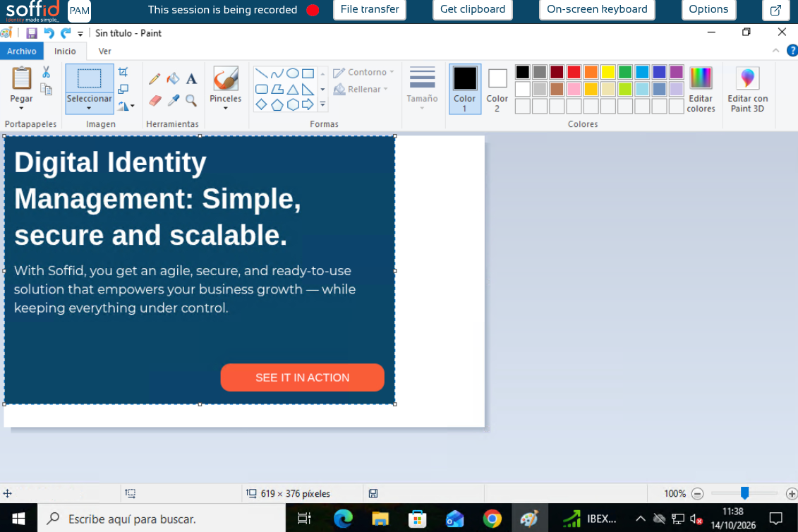Undo the last action

pyautogui.click(x=49, y=33)
